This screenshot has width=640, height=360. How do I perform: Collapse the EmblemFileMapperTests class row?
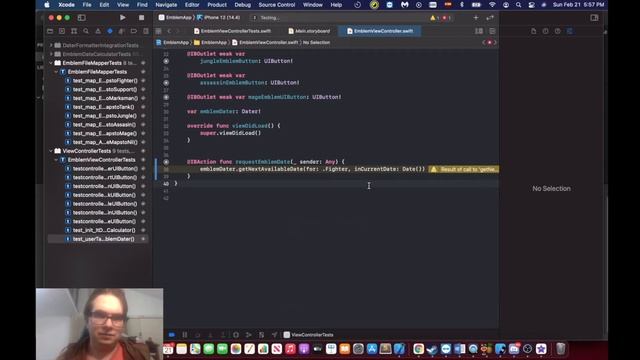[56, 72]
